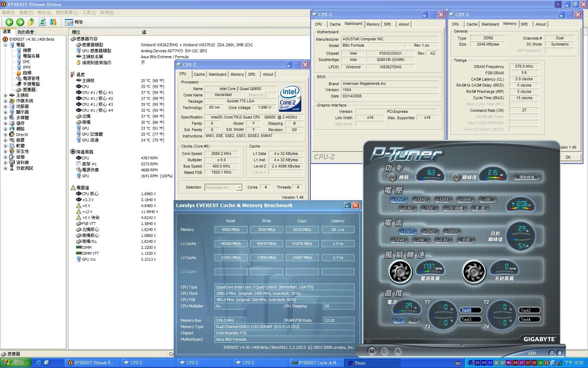This screenshot has height=368, width=588.
Task: Click the M mode button at P-Tuner bottom
Action: (372, 351)
